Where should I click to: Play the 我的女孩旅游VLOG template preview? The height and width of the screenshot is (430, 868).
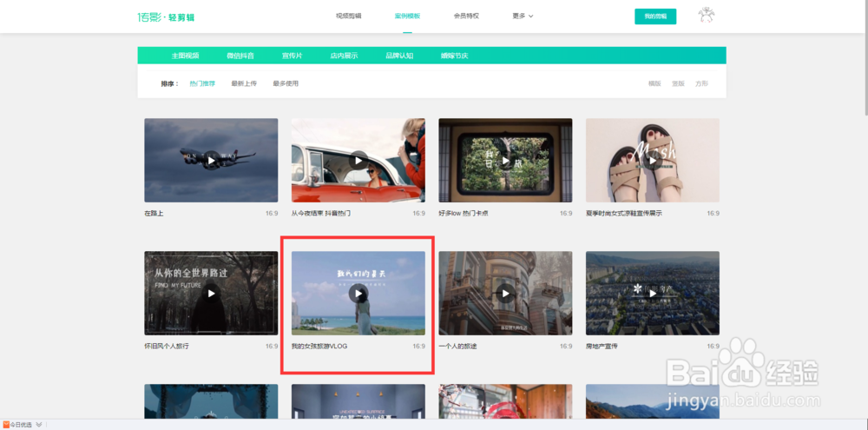tap(358, 293)
